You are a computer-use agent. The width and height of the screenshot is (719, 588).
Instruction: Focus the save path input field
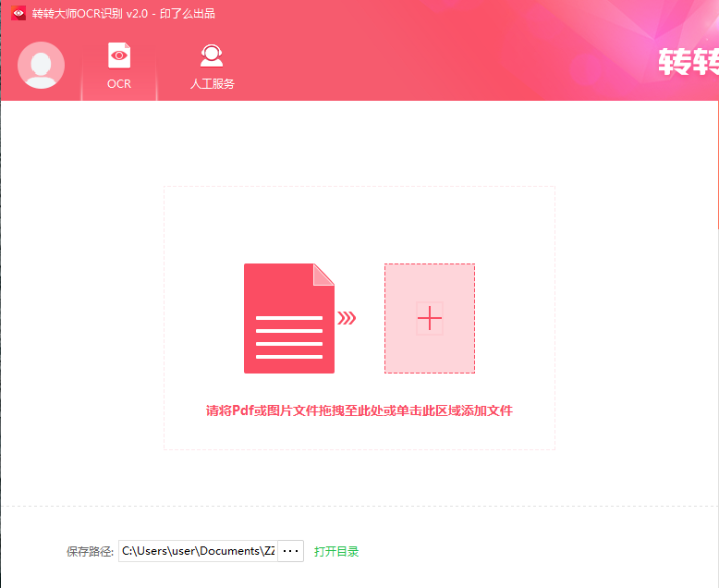197,551
